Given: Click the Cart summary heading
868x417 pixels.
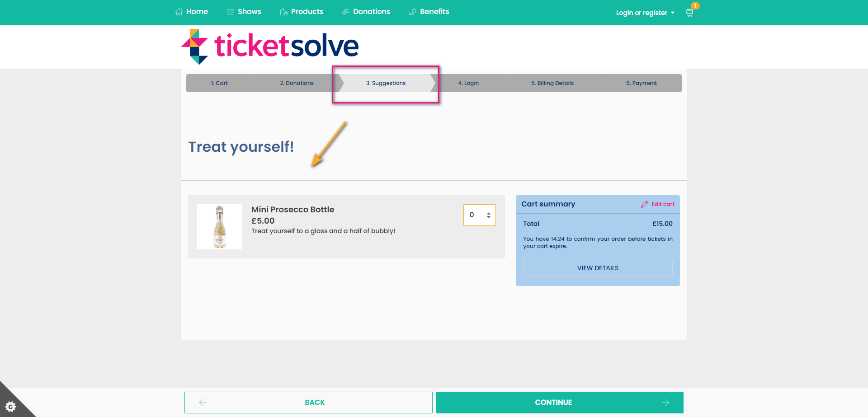Looking at the screenshot, I should pos(548,204).
